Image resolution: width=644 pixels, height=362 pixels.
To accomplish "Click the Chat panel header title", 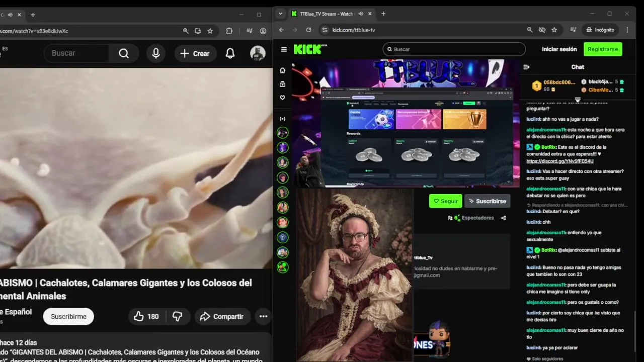I will pyautogui.click(x=578, y=67).
